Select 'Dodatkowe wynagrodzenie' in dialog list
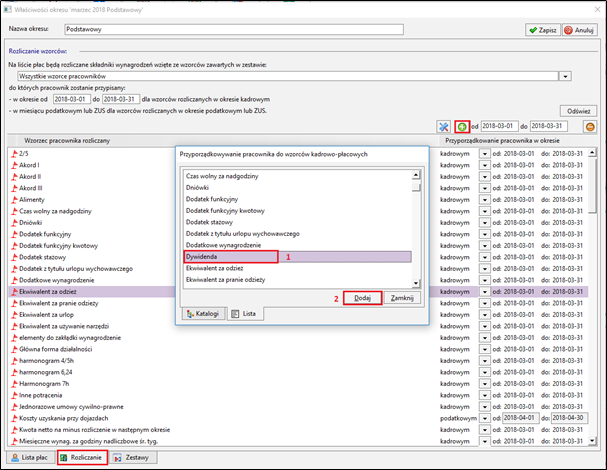This screenshot has height=470, width=607. [x=297, y=245]
